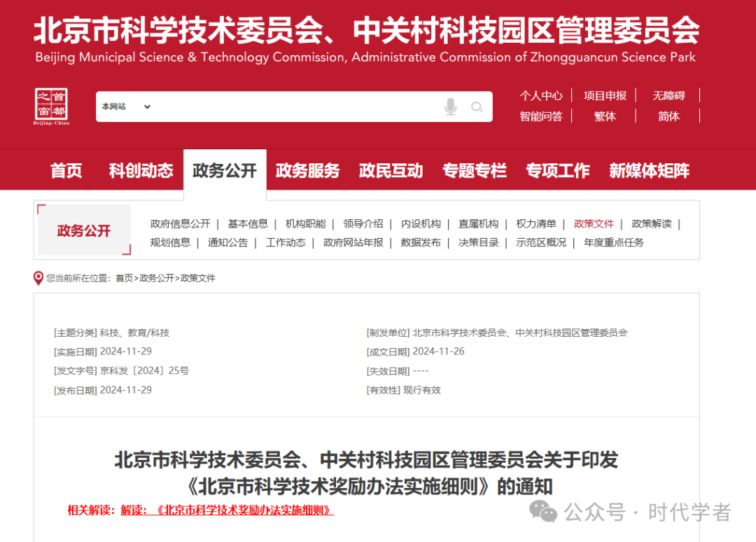This screenshot has width=756, height=542.
Task: Click the 政务公开 section heading box
Action: point(84,230)
